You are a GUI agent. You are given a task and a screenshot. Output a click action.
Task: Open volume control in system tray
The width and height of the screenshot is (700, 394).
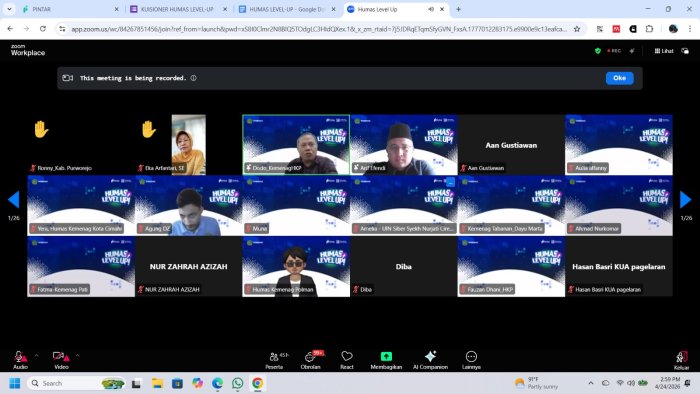click(x=631, y=383)
